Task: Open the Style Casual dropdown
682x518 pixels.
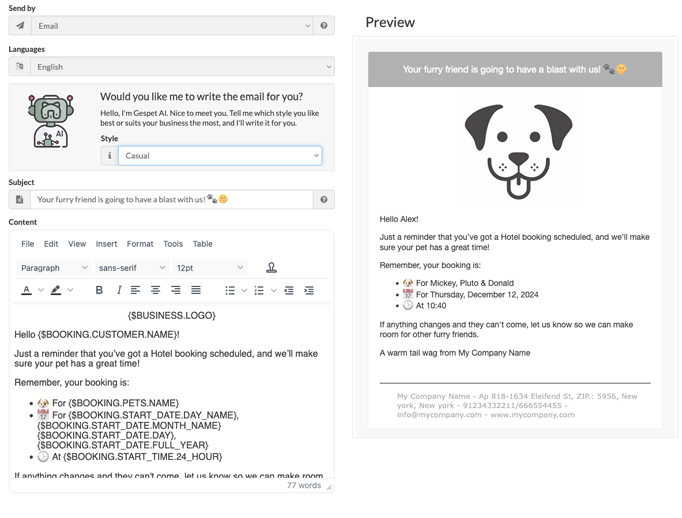Action: (220, 155)
